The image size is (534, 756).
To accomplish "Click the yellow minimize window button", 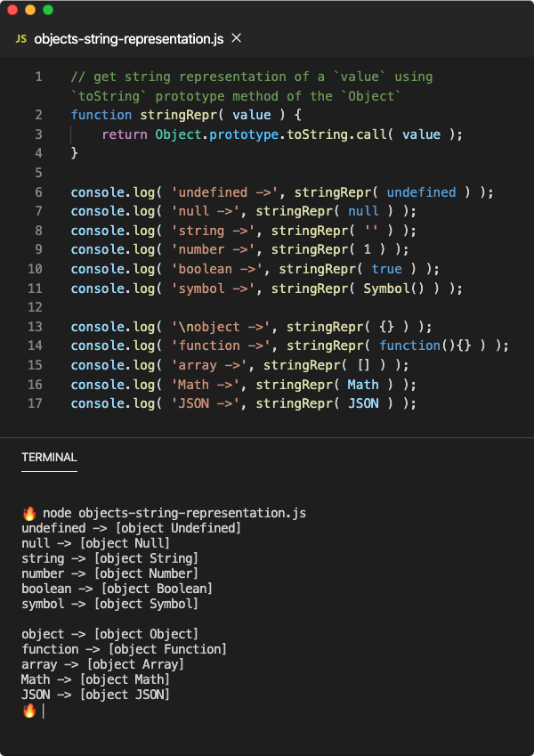I will [x=30, y=10].
